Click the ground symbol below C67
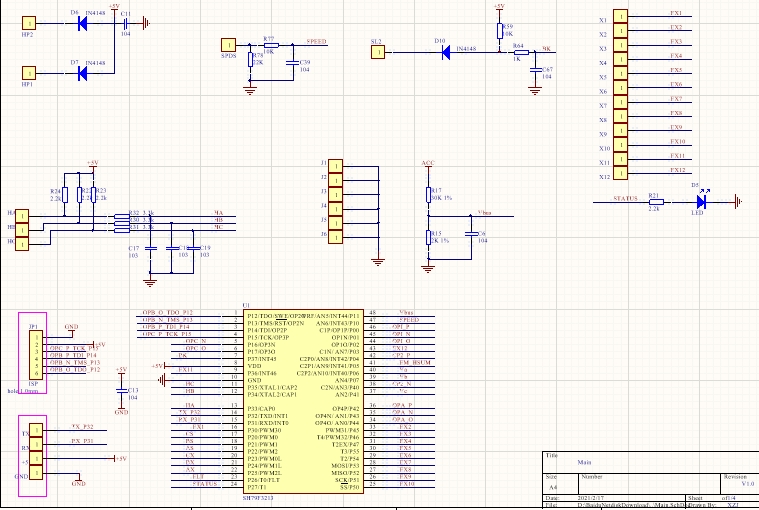The height and width of the screenshot is (510, 759). coord(535,90)
